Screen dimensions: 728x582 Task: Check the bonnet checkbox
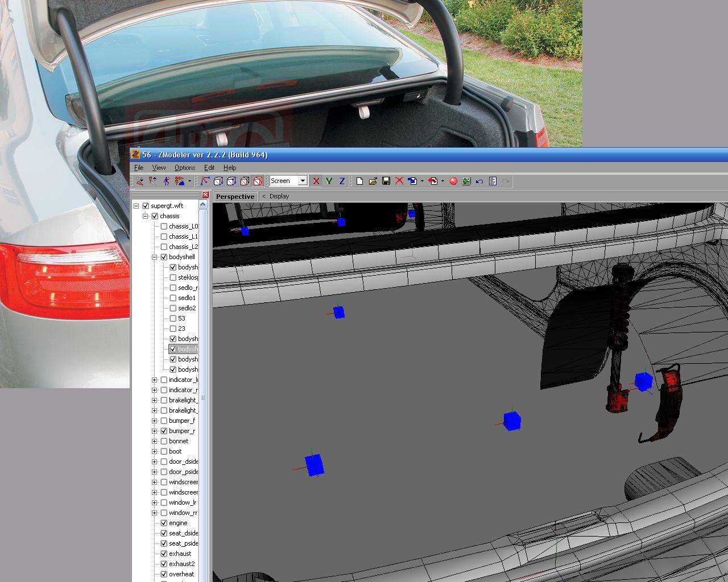point(164,441)
